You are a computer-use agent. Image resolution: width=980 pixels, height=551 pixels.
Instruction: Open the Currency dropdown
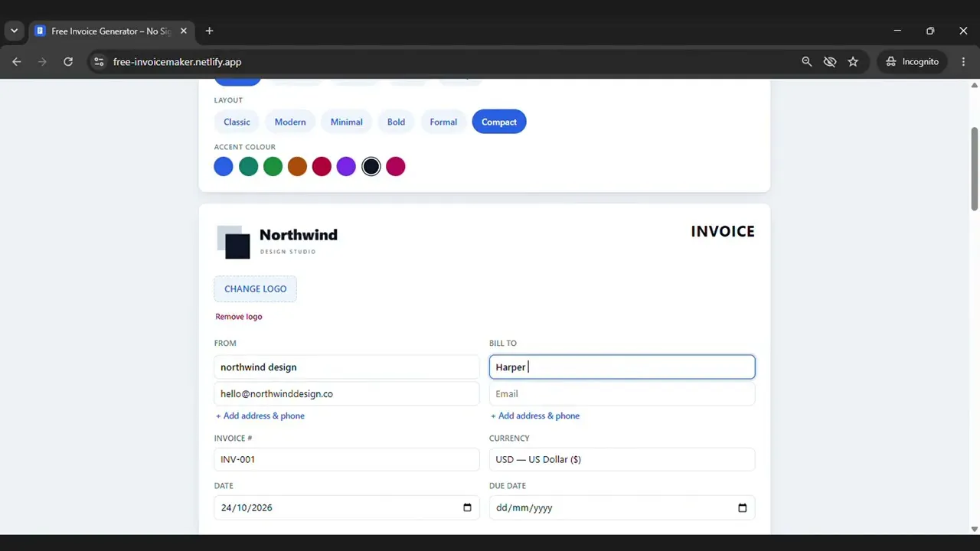tap(622, 459)
